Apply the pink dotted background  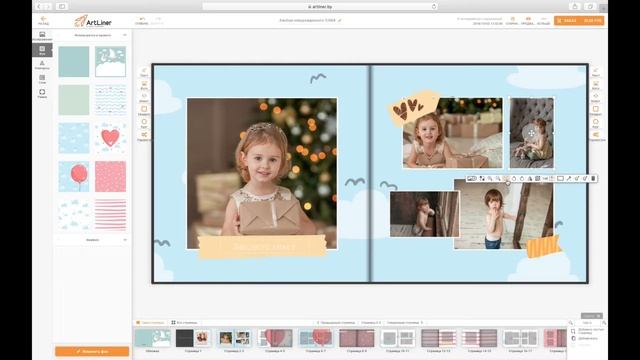111,176
